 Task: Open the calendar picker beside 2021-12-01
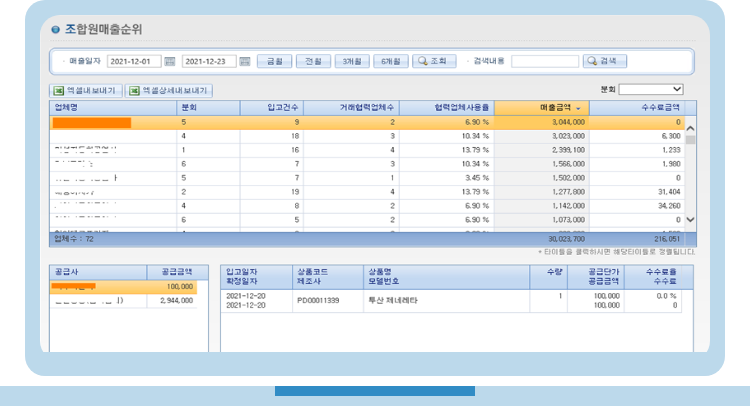169,61
